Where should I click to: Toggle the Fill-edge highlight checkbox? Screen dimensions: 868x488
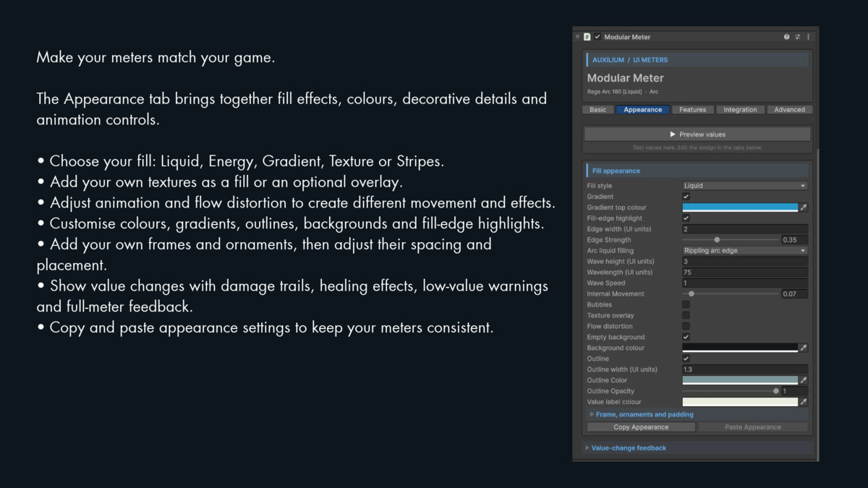(686, 218)
